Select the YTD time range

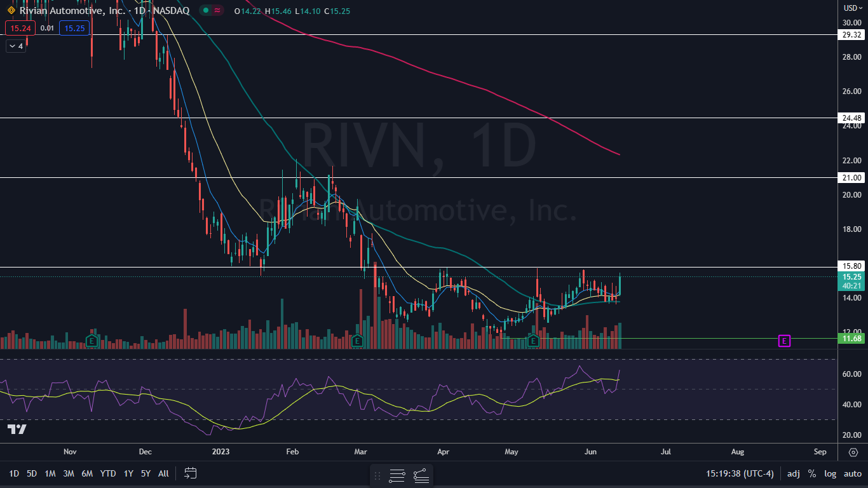[108, 473]
